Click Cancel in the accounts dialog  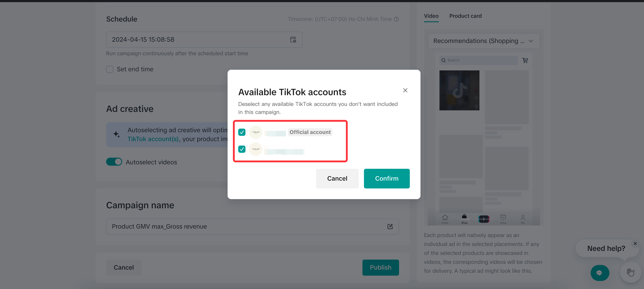337,178
